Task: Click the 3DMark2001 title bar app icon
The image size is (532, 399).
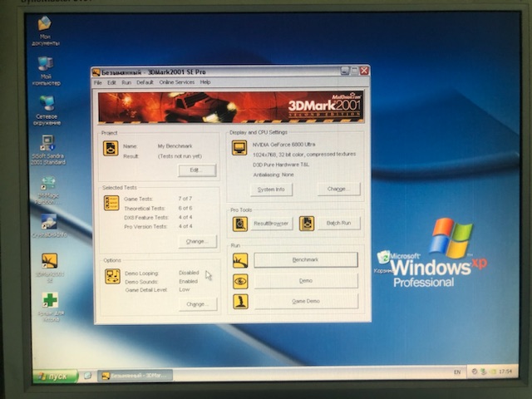Action: tap(96, 72)
